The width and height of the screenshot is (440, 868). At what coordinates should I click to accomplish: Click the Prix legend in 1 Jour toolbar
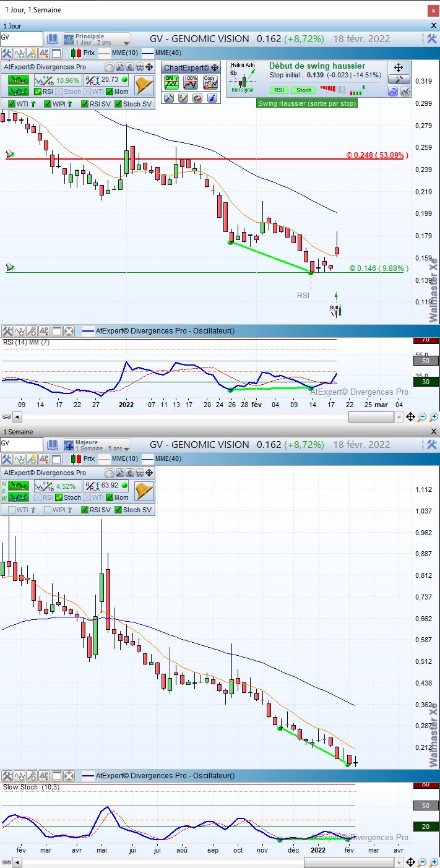coord(83,53)
